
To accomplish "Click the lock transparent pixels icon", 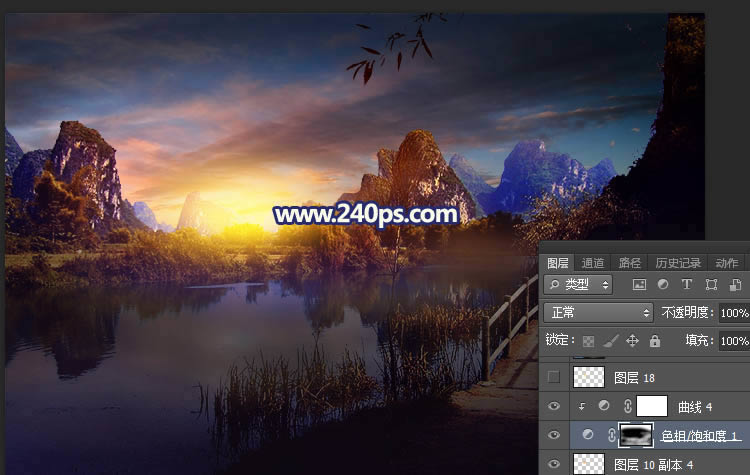I will (588, 341).
